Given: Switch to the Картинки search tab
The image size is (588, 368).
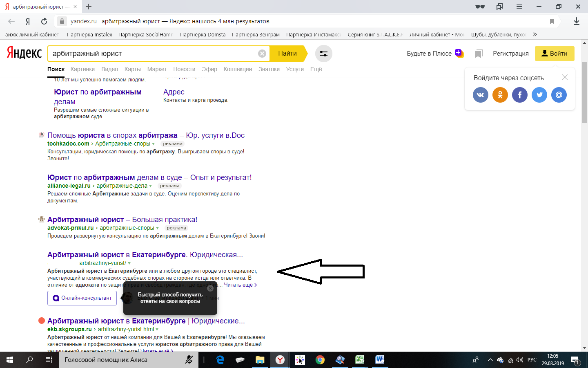Looking at the screenshot, I should pyautogui.click(x=82, y=69).
